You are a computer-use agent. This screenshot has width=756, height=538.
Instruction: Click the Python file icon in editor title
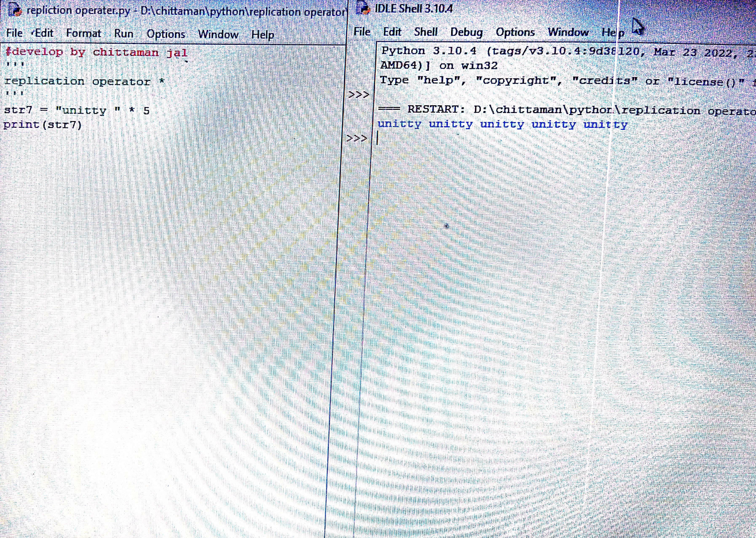15,10
